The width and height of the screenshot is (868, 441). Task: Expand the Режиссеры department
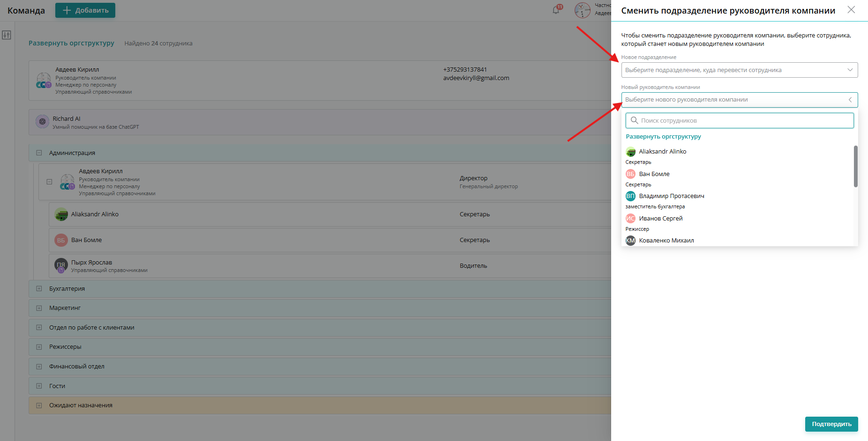[x=39, y=347]
